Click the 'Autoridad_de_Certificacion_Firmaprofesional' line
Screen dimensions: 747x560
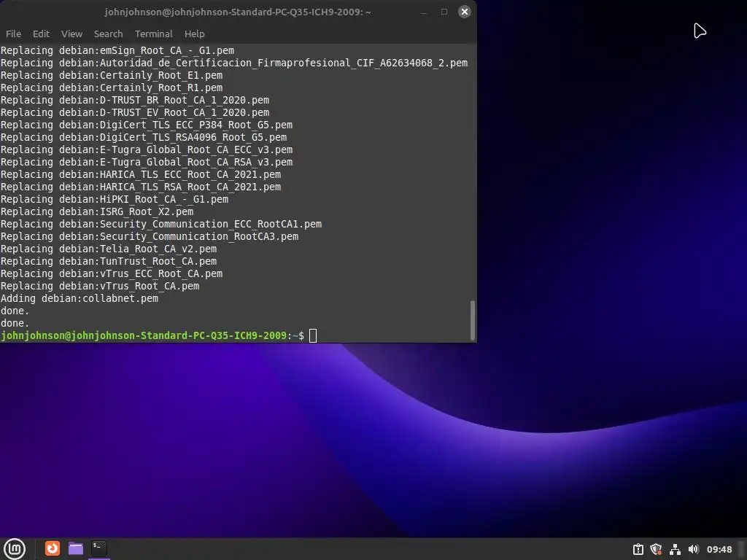(x=234, y=63)
